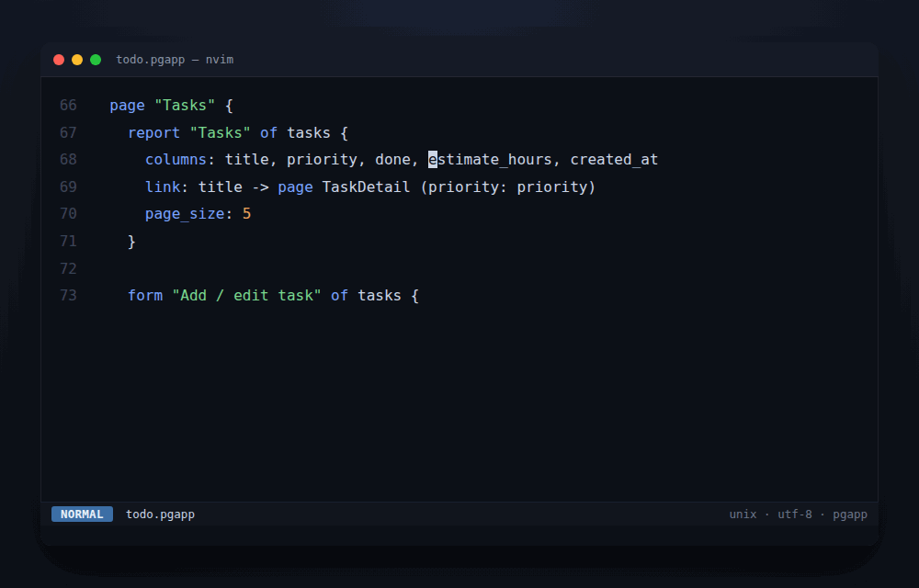Click the 'page' keyword on line 69
Screen dimensions: 919x588
click(x=295, y=188)
